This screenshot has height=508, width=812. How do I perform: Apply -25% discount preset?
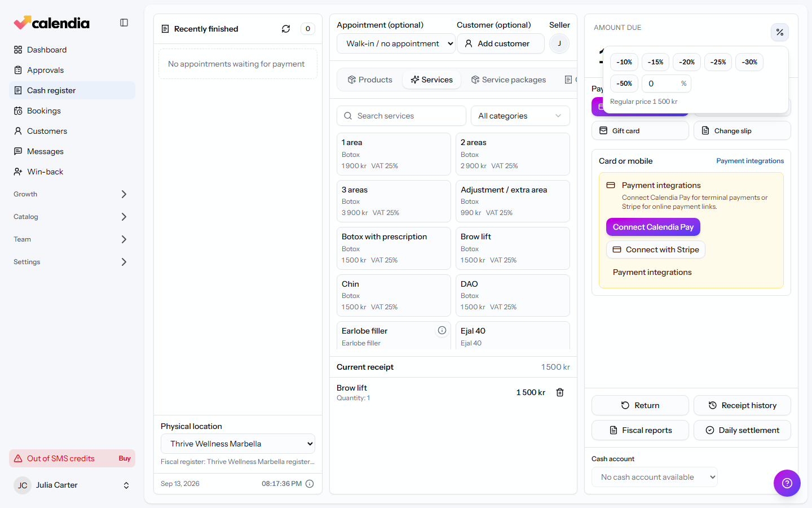click(718, 62)
